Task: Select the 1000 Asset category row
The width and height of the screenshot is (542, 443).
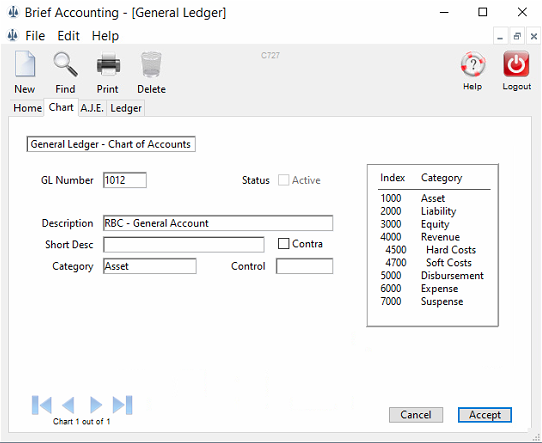Action: pyautogui.click(x=413, y=198)
